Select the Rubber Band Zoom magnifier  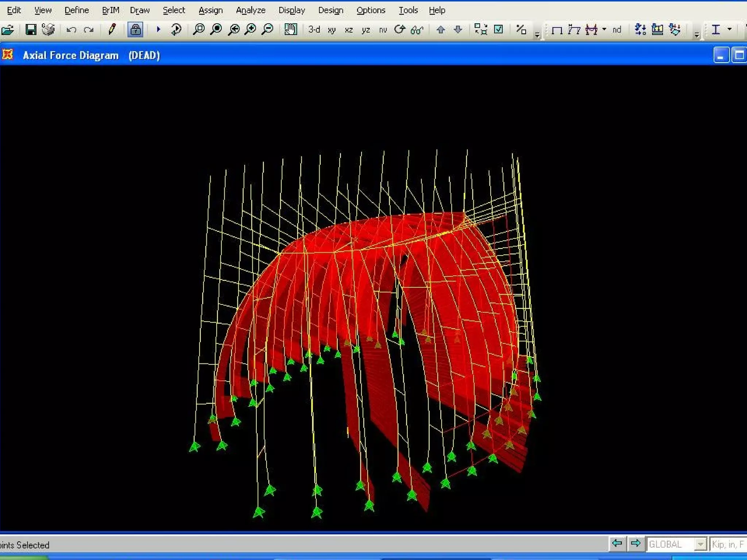(198, 29)
